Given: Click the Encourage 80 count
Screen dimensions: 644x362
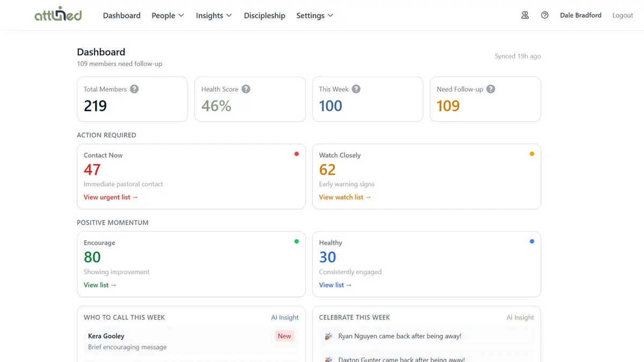Looking at the screenshot, I should (x=92, y=257).
